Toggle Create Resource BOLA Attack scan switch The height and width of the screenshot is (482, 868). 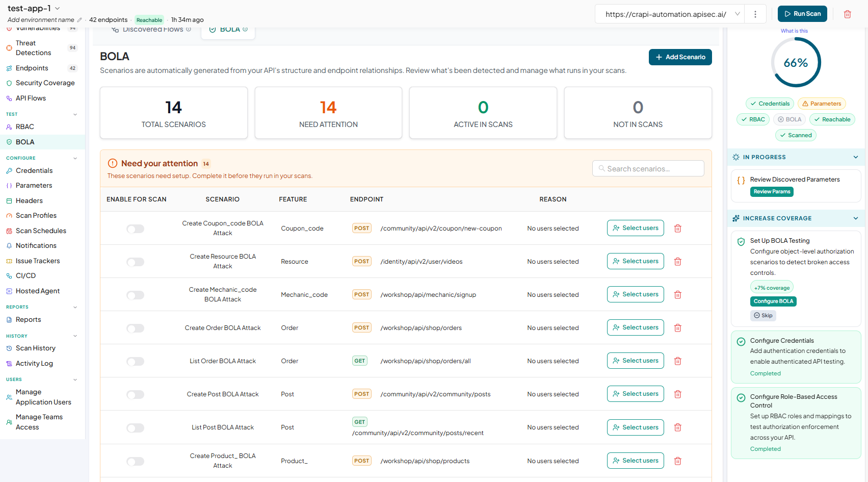[x=136, y=262]
